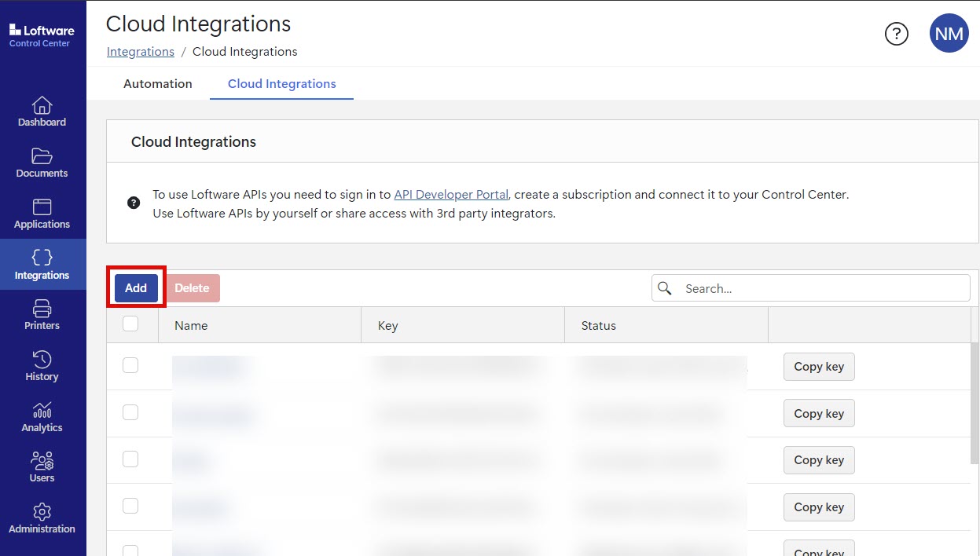Open Documents folder icon in sidebar

pos(42,157)
